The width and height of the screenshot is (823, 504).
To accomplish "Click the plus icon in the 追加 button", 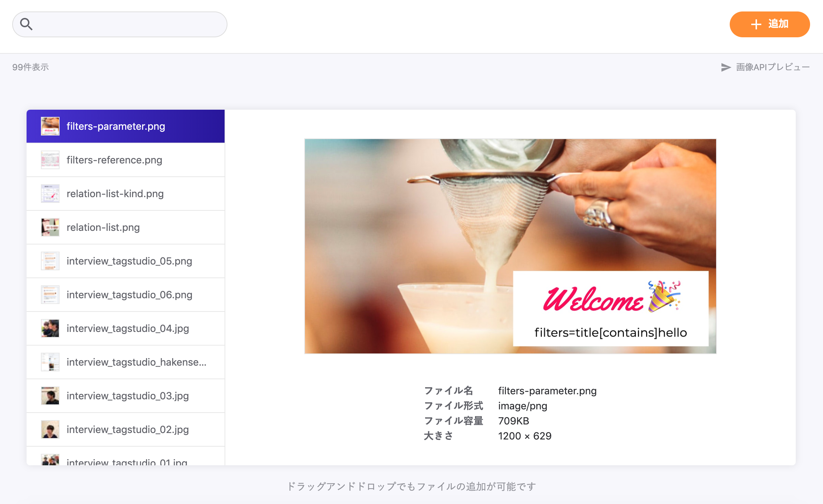I will [x=756, y=24].
